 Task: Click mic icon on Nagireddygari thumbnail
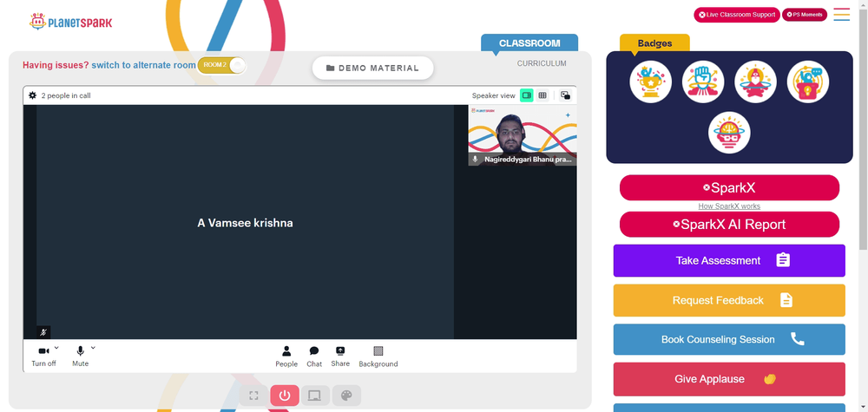tap(475, 160)
